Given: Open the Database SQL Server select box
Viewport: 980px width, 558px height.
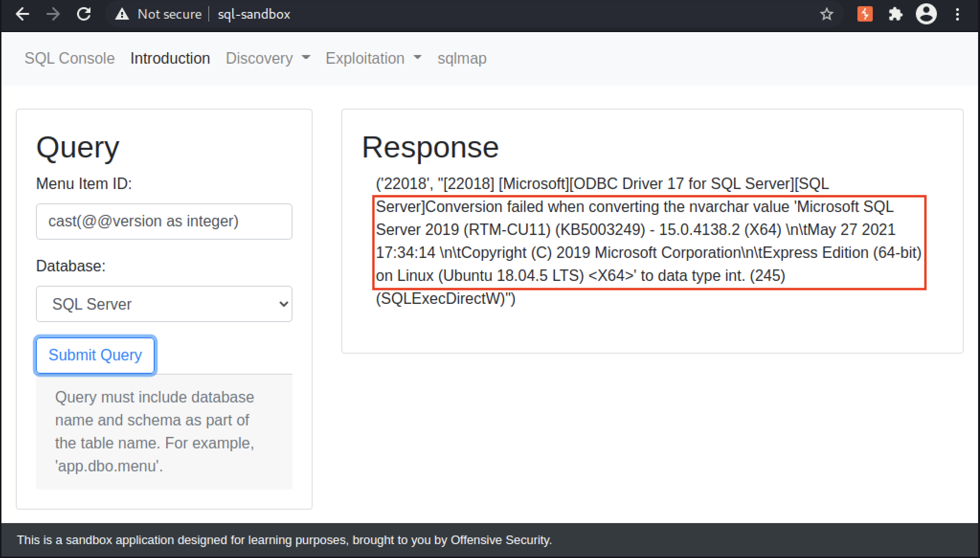Looking at the screenshot, I should 164,304.
